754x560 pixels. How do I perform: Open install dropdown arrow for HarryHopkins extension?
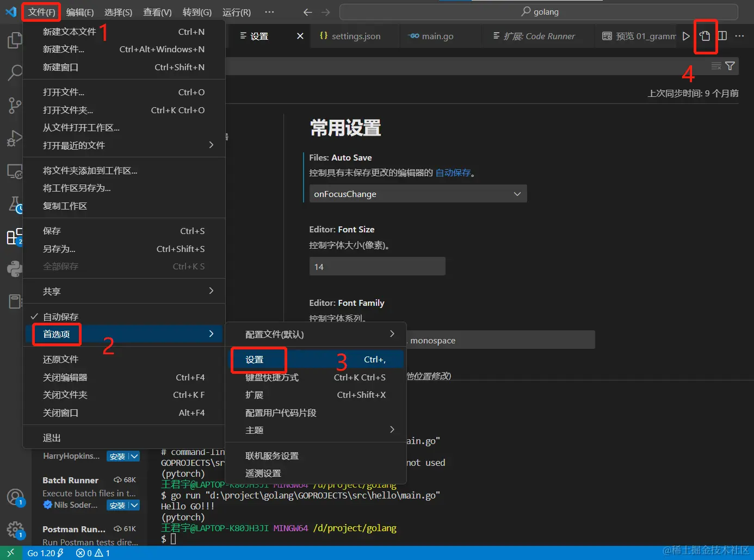click(134, 456)
